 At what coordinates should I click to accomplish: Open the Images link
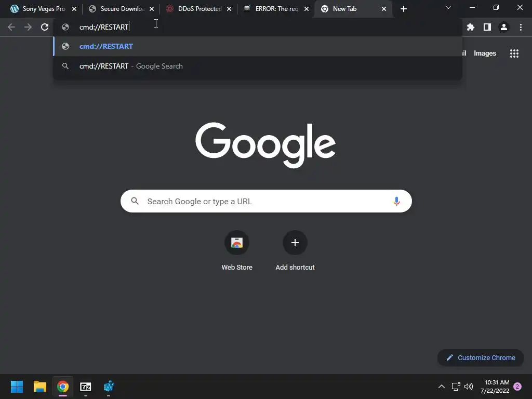(485, 54)
